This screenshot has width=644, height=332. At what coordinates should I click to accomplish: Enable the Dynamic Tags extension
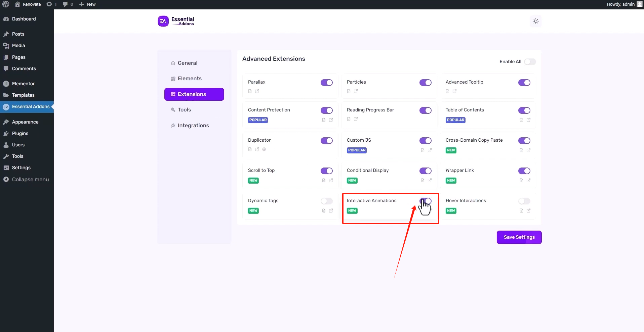pos(326,201)
